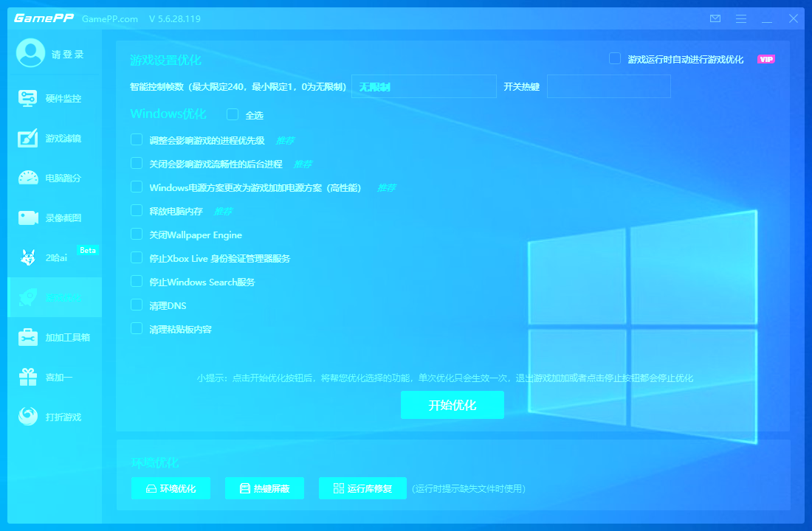Check the 全选 select-all checkbox
This screenshot has height=531, width=812.
(233, 114)
